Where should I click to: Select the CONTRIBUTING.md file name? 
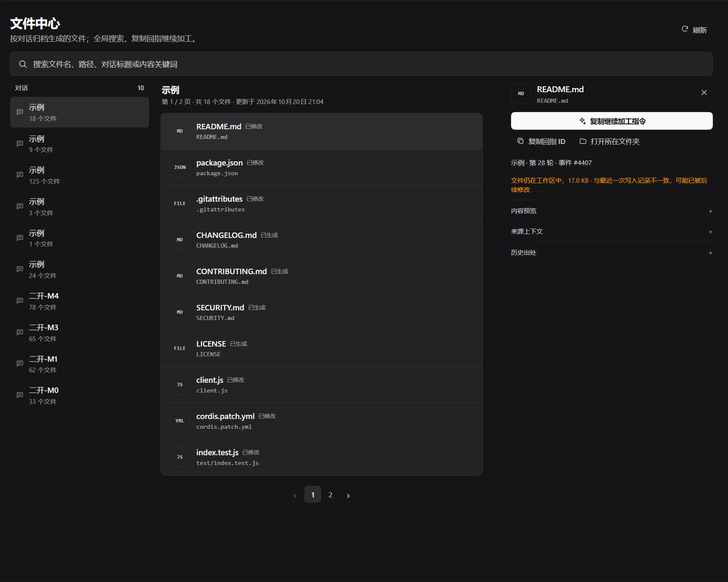click(x=231, y=271)
